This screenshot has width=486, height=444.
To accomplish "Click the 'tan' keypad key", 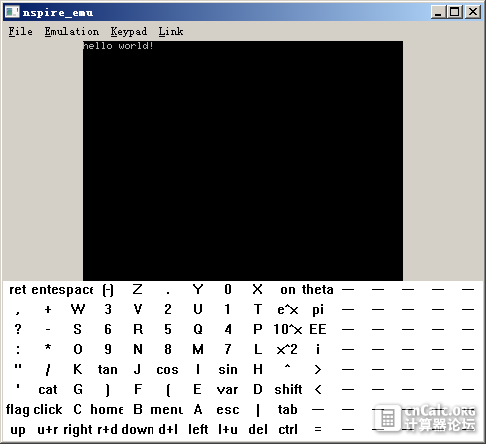I will (x=107, y=369).
